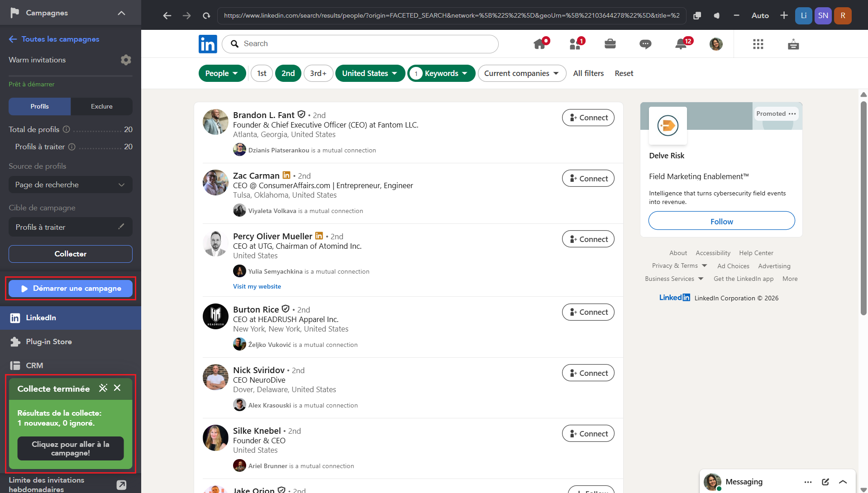Toggle the 3rd+ connections filter
Image resolution: width=868 pixels, height=493 pixels.
click(318, 73)
